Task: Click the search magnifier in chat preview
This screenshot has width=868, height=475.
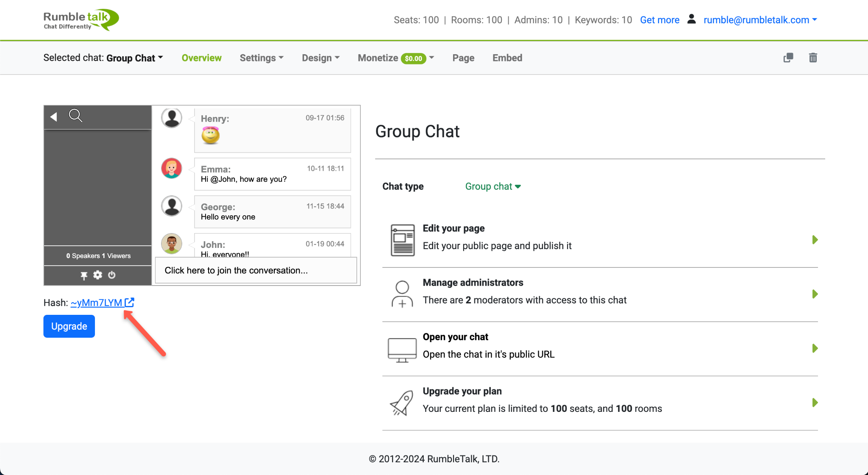Action: click(75, 116)
